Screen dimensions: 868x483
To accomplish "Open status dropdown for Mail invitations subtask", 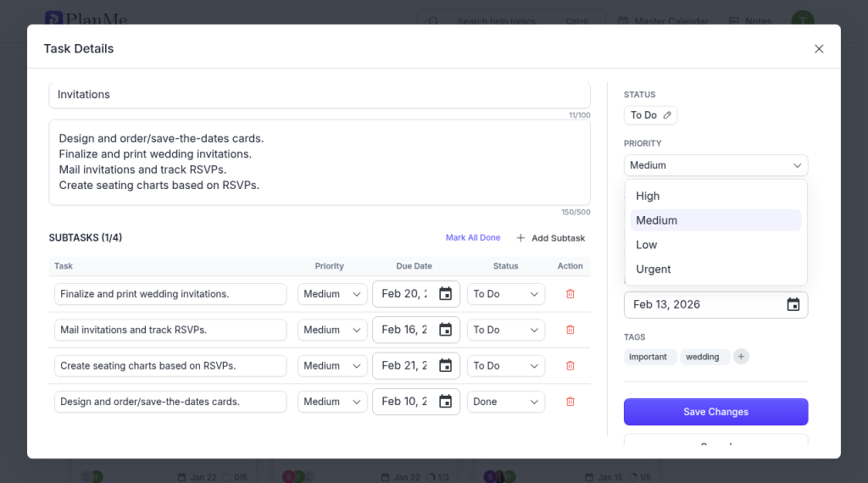I will pos(506,330).
